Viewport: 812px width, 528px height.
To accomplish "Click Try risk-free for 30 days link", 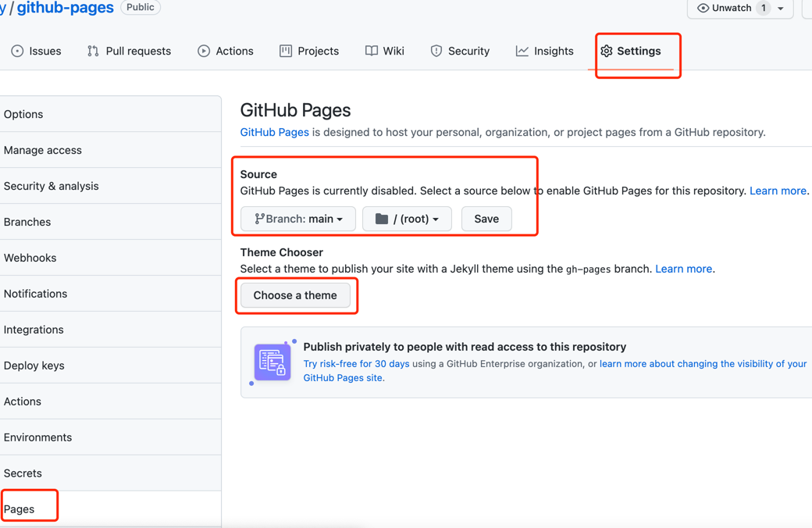I will [356, 364].
